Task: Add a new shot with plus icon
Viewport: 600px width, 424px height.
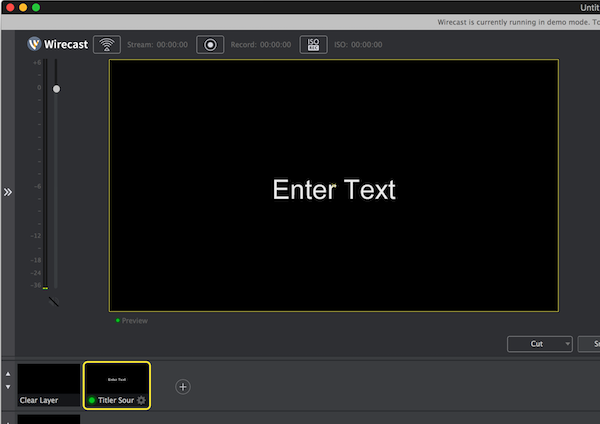Action: (183, 386)
